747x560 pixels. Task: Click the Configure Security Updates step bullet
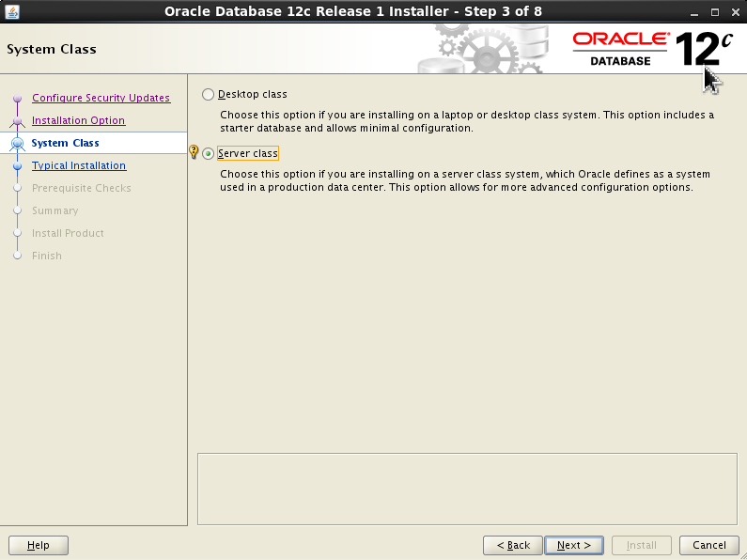point(18,98)
